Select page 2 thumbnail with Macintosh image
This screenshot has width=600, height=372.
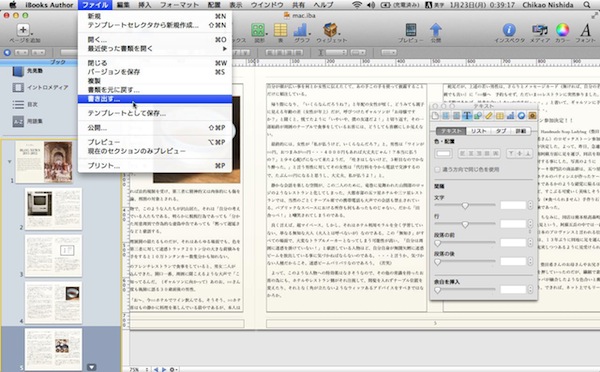(x=53, y=209)
